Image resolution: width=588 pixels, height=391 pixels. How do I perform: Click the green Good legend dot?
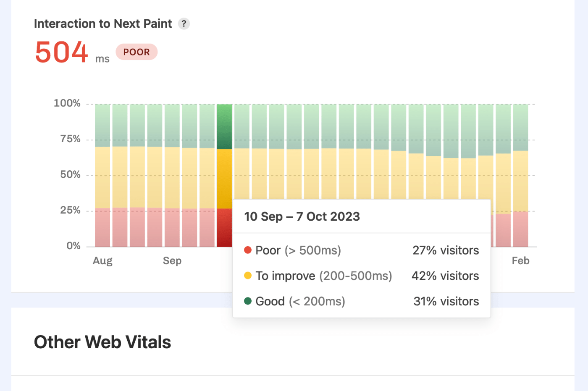click(247, 300)
